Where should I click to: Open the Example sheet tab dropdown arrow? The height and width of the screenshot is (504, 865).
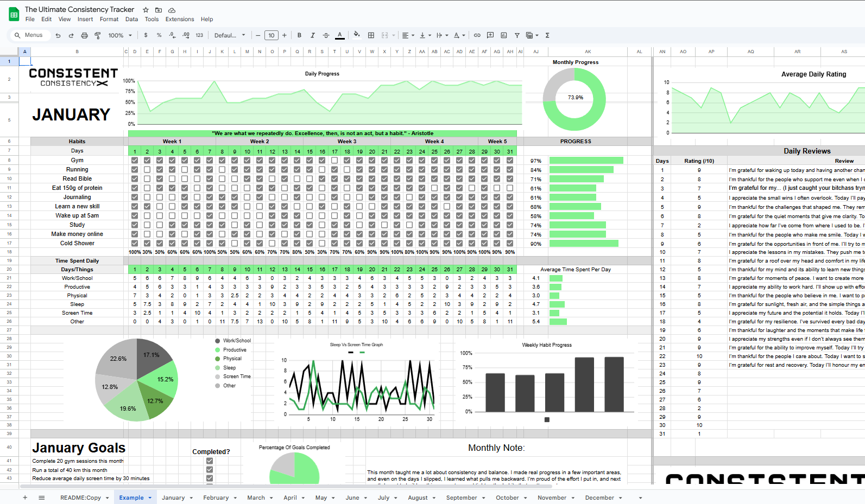click(x=150, y=498)
